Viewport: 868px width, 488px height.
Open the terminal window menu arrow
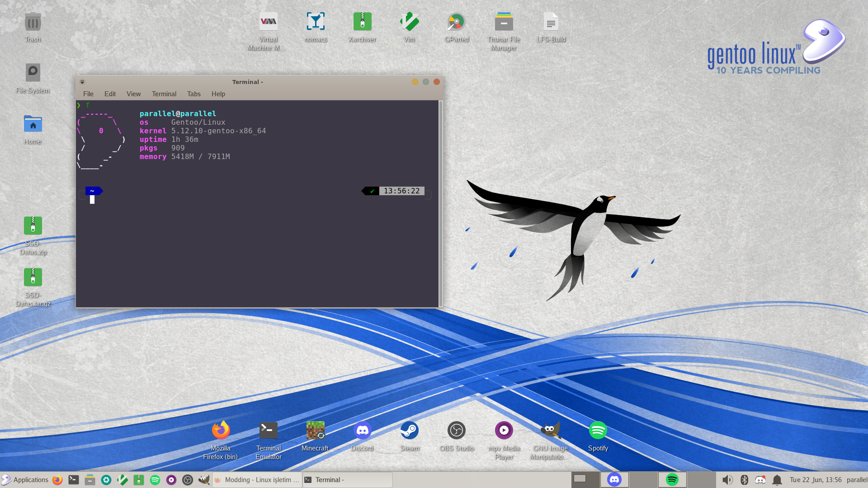(x=82, y=82)
